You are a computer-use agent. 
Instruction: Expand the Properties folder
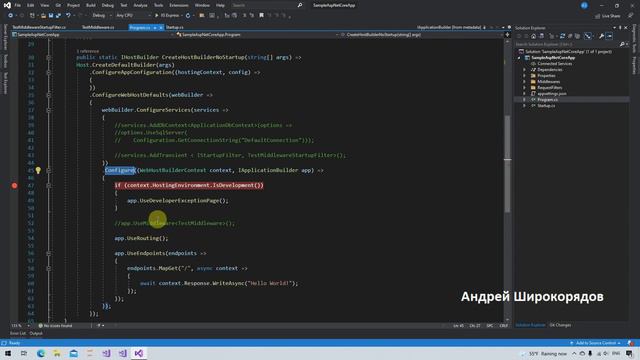(x=524, y=76)
